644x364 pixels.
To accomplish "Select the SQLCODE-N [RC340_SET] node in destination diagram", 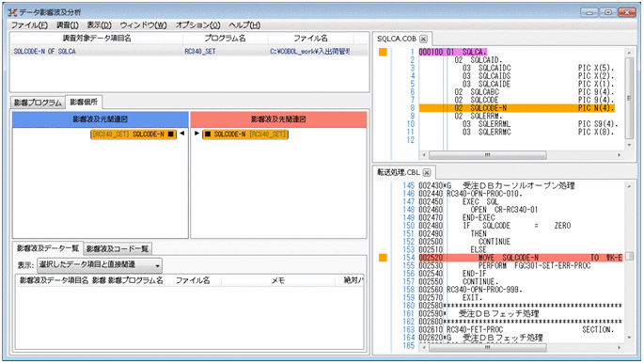I will pos(245,135).
